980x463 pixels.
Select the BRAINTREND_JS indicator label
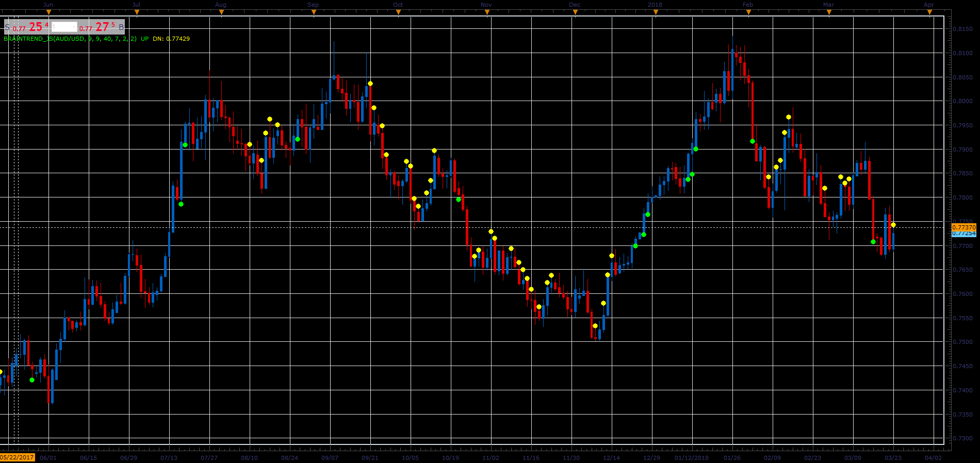pyautogui.click(x=70, y=39)
